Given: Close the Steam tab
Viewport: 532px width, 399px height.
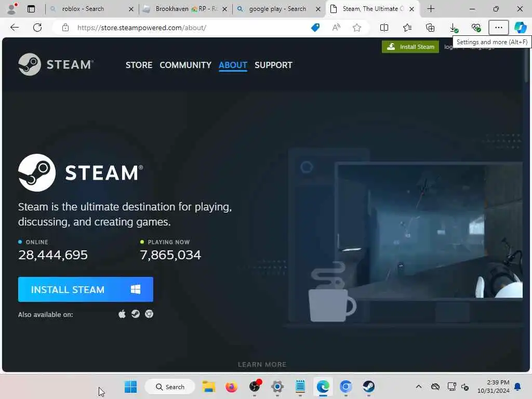Looking at the screenshot, I should coord(411,9).
